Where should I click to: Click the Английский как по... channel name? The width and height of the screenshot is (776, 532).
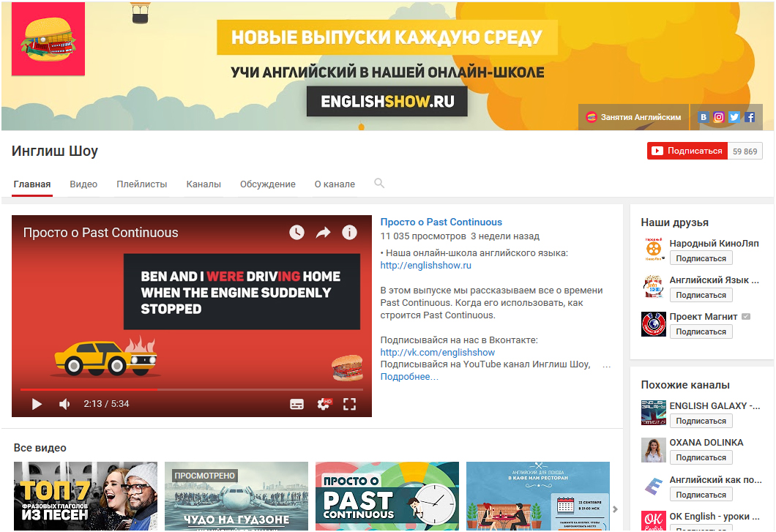[716, 479]
